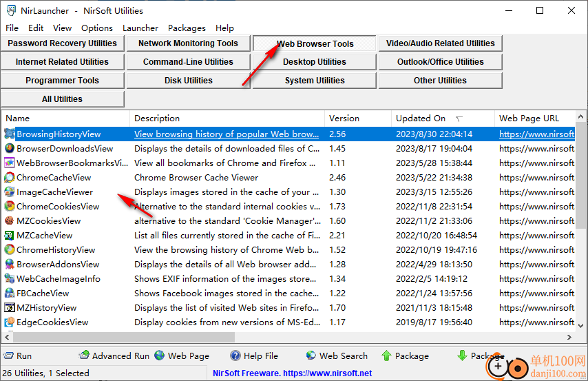Click the Web Page globe icon
Image resolution: width=588 pixels, height=381 pixels.
pos(159,355)
